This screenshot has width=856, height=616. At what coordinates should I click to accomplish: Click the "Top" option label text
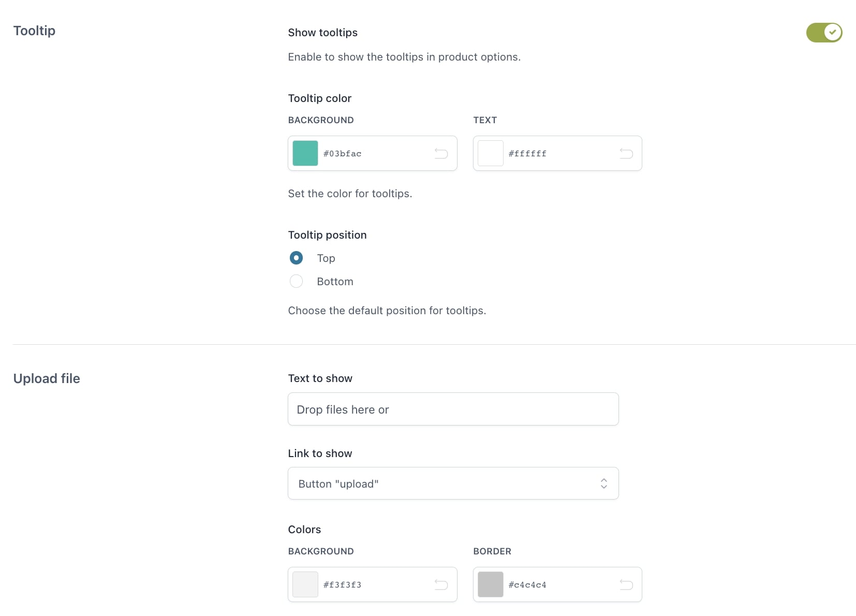point(326,258)
